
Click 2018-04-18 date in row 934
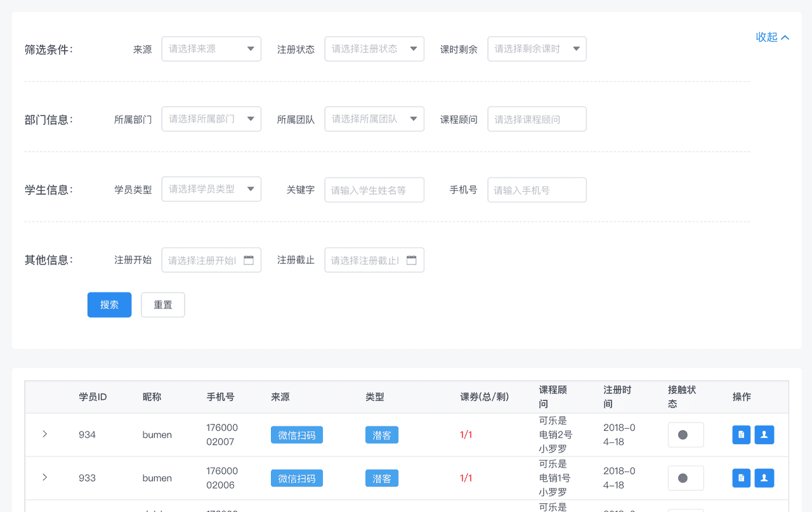coord(619,435)
